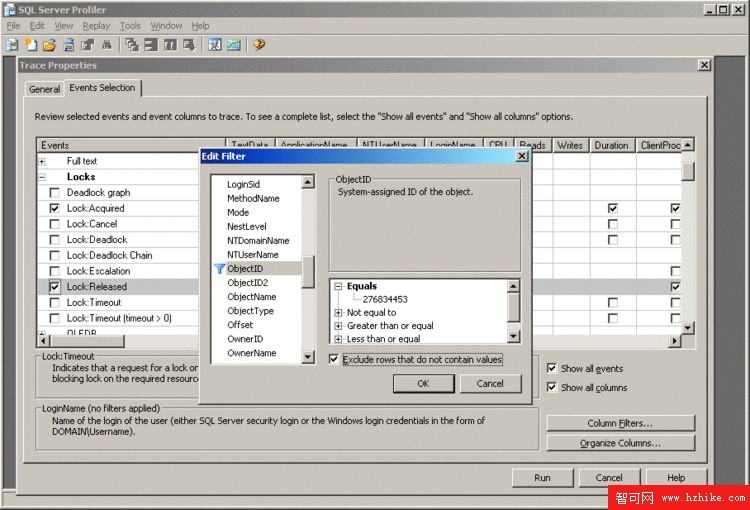Image resolution: width=750 pixels, height=510 pixels.
Task: Click the overlapping-windows toolbar icon
Action: click(132, 45)
